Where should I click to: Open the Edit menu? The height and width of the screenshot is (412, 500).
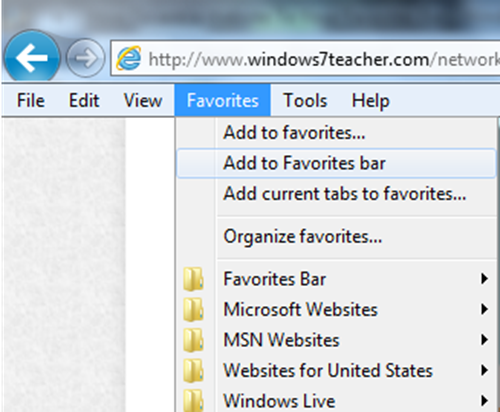(84, 100)
